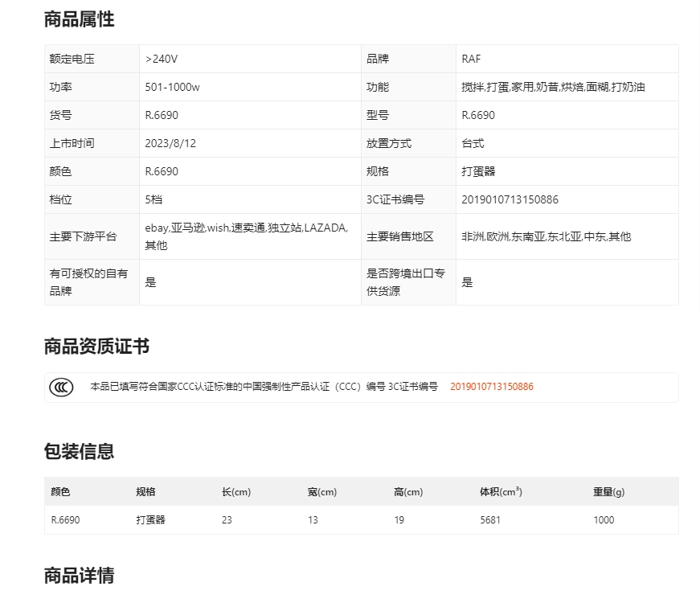This screenshot has width=700, height=591.
Task: Click the 放置方式 value 台式
Action: (x=473, y=143)
